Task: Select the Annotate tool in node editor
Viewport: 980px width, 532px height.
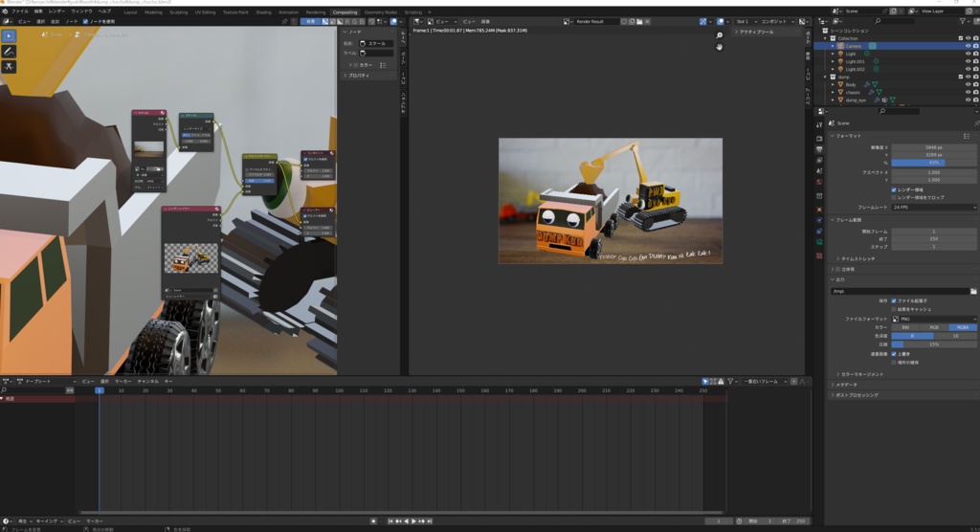Action: pyautogui.click(x=9, y=51)
